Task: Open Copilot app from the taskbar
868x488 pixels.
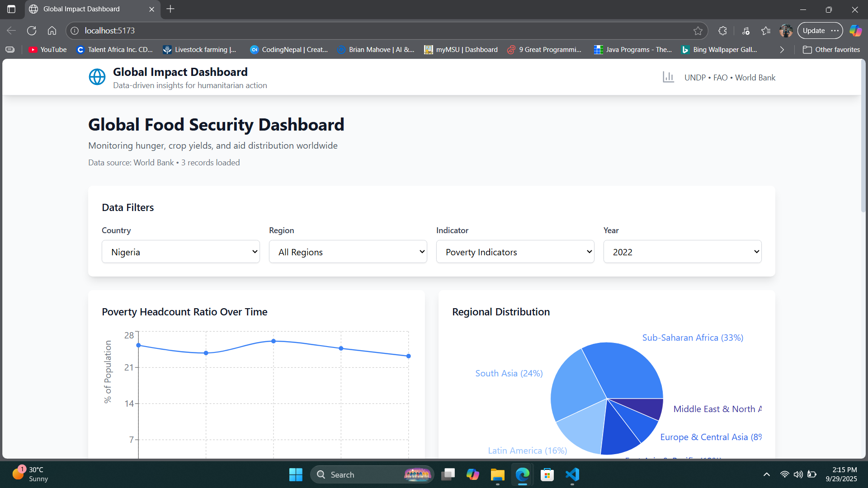Action: 472,474
